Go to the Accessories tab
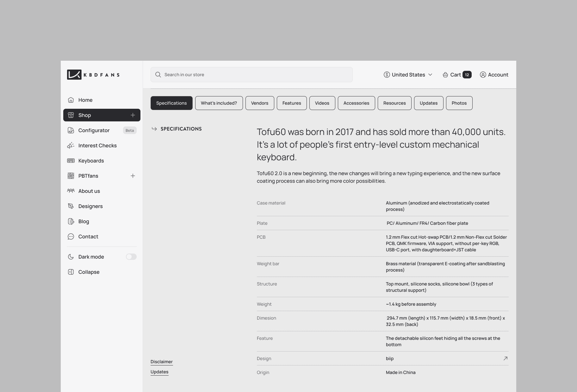 (x=356, y=103)
